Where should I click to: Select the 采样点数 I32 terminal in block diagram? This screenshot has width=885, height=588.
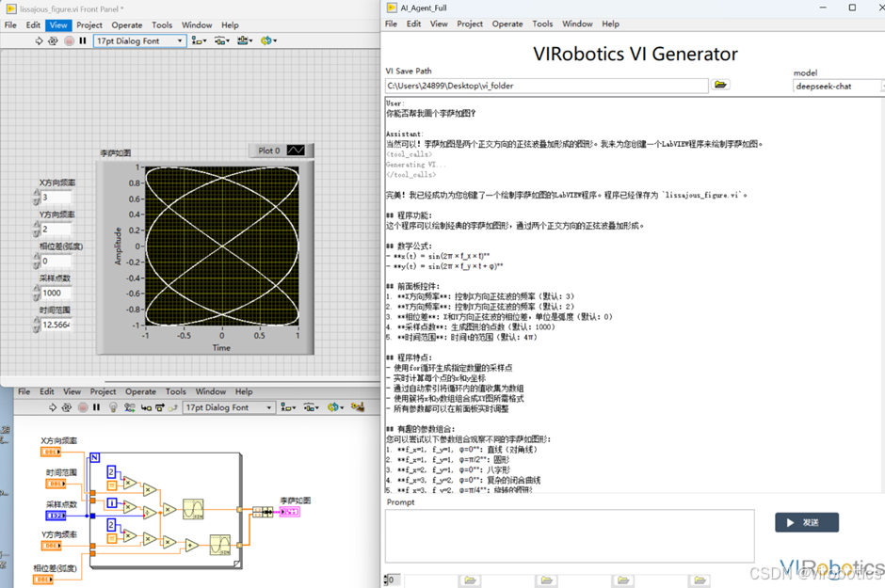coord(56,516)
